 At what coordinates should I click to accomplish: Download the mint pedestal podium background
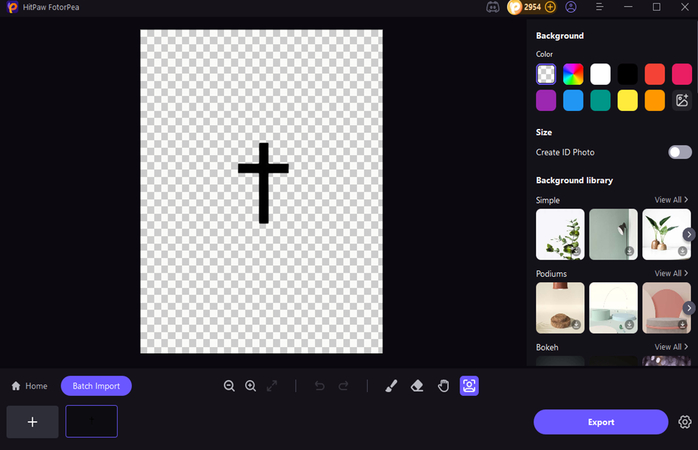[629, 325]
